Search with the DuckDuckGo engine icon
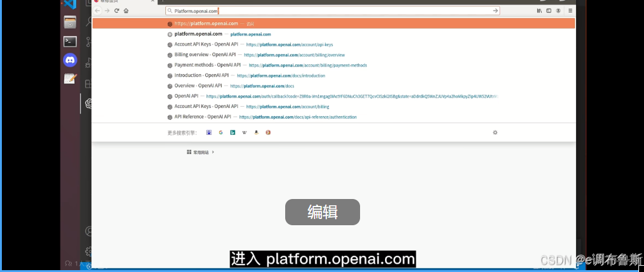Image resolution: width=644 pixels, height=272 pixels. [268, 132]
